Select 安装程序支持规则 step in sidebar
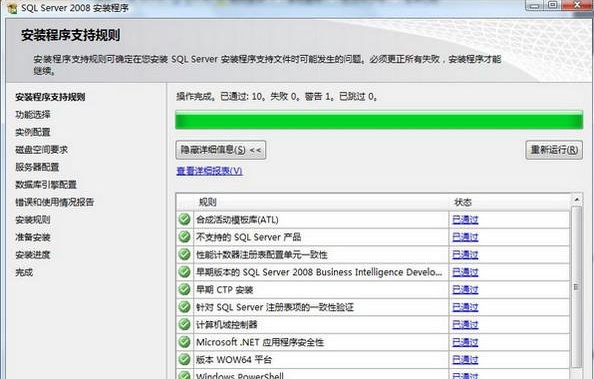 coord(50,97)
